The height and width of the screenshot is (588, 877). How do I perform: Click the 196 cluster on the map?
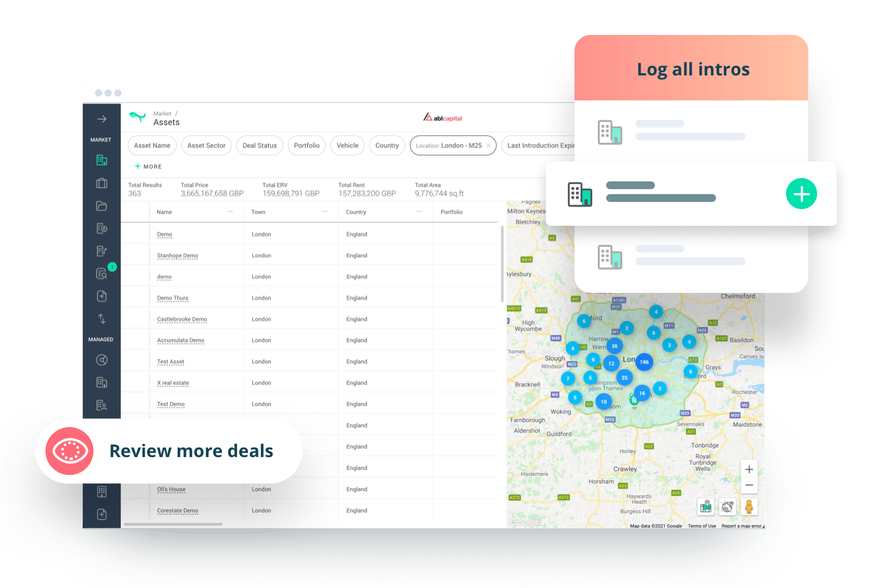[x=644, y=362]
